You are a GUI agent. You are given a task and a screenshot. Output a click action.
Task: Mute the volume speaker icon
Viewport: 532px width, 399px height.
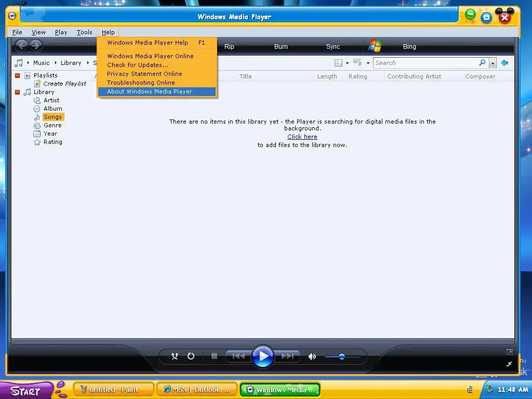click(312, 356)
